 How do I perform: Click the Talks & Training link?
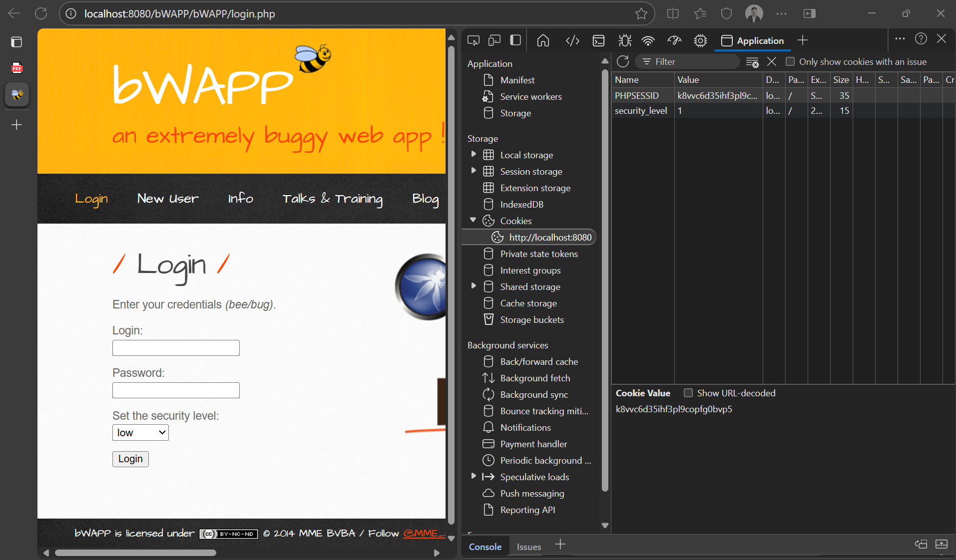click(333, 199)
